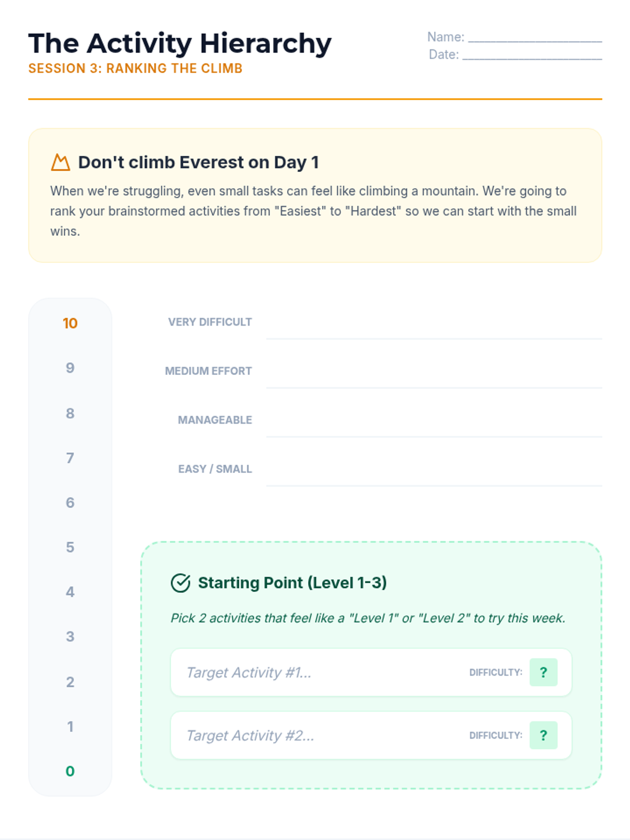The image size is (630, 840).
Task: Select level 1 on the scale
Action: (x=70, y=727)
